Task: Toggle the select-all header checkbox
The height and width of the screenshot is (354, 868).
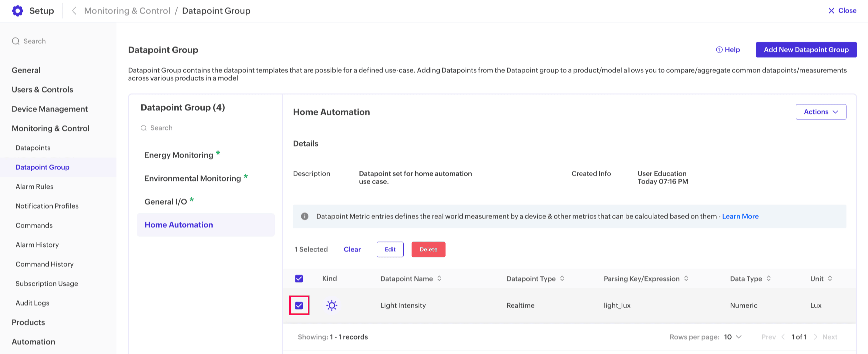Action: (x=299, y=279)
